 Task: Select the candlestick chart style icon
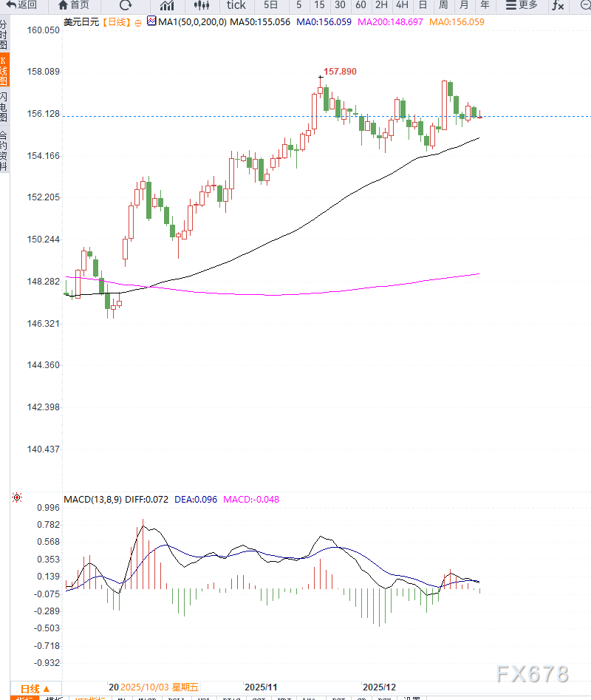point(202,5)
